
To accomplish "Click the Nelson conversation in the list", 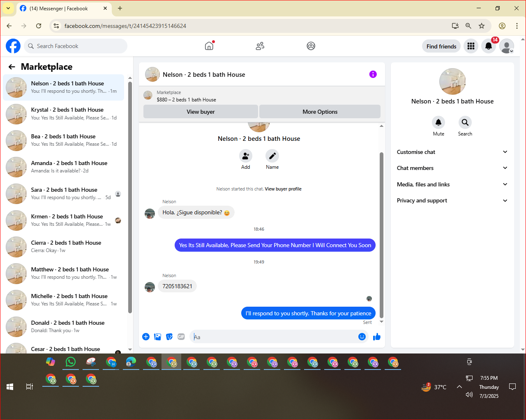I will (64, 87).
